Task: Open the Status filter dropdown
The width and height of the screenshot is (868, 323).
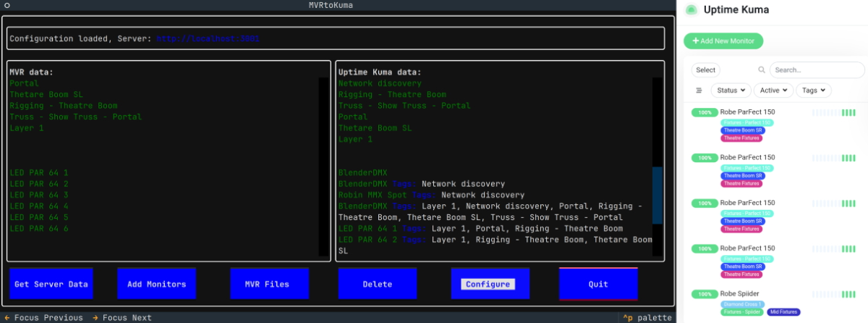Action: click(731, 91)
